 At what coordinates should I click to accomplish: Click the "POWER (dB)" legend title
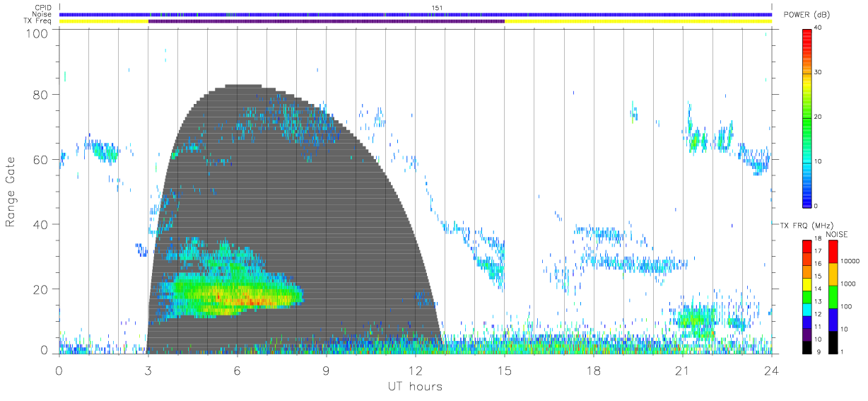[x=807, y=16]
